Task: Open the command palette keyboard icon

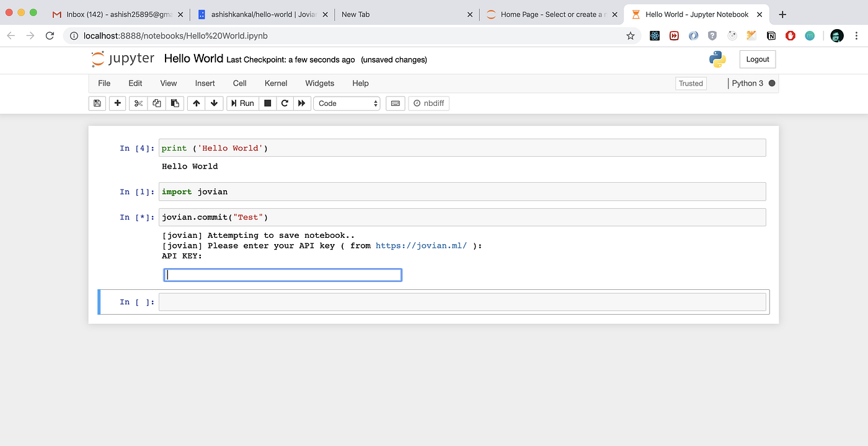Action: 395,103
